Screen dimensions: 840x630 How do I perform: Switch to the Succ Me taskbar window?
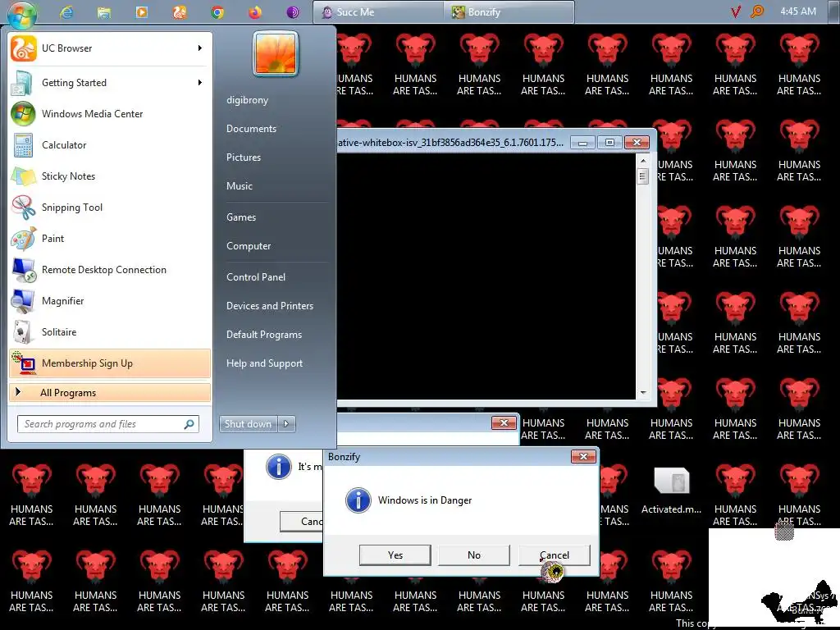pyautogui.click(x=378, y=11)
